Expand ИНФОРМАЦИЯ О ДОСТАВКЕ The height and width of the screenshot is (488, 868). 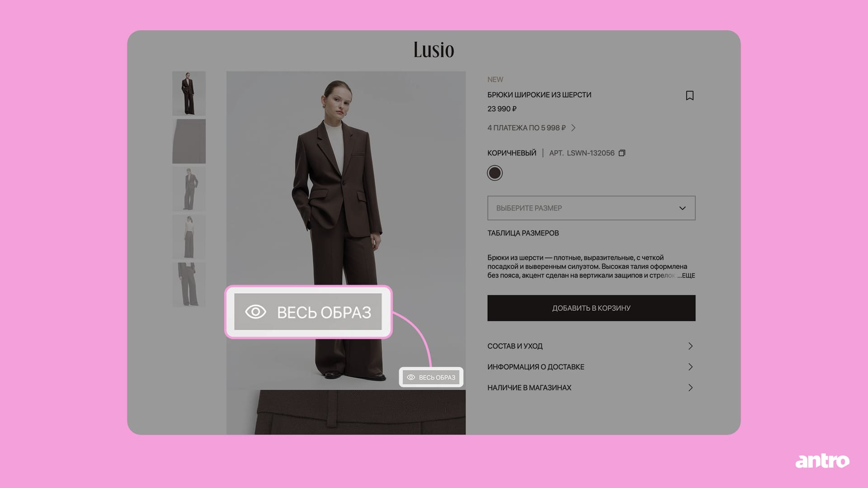pos(591,367)
